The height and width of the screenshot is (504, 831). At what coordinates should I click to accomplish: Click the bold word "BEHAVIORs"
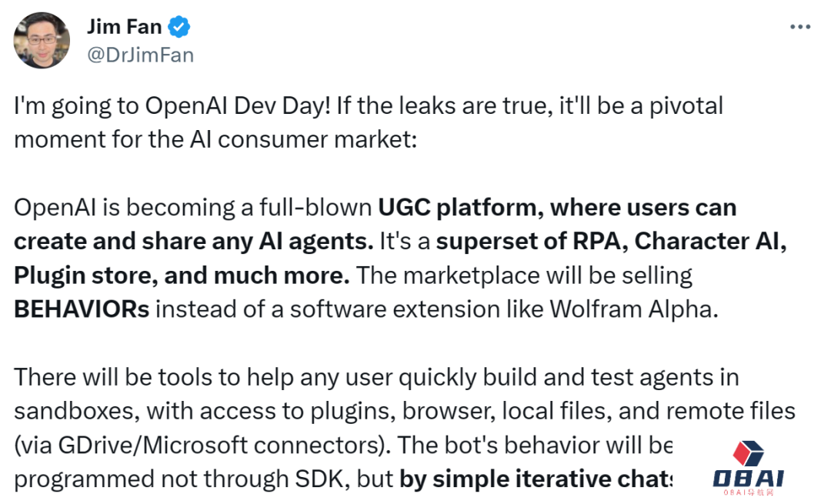[x=82, y=309]
